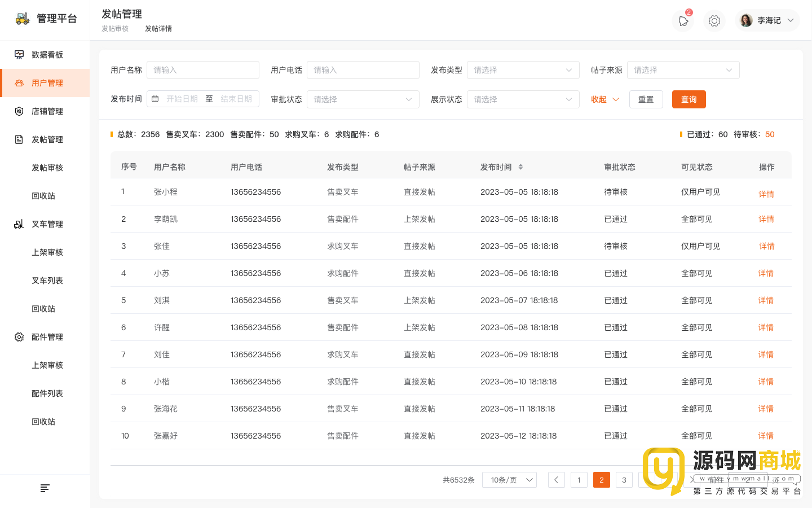Image resolution: width=812 pixels, height=508 pixels.
Task: Switch to 发帖详情 tab
Action: pyautogui.click(x=158, y=29)
